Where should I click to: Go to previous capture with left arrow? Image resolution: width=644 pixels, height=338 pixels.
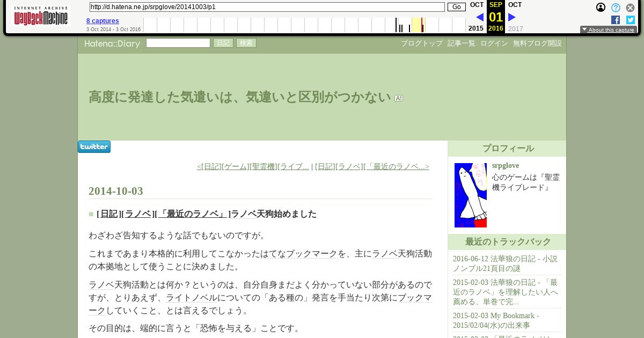[480, 17]
